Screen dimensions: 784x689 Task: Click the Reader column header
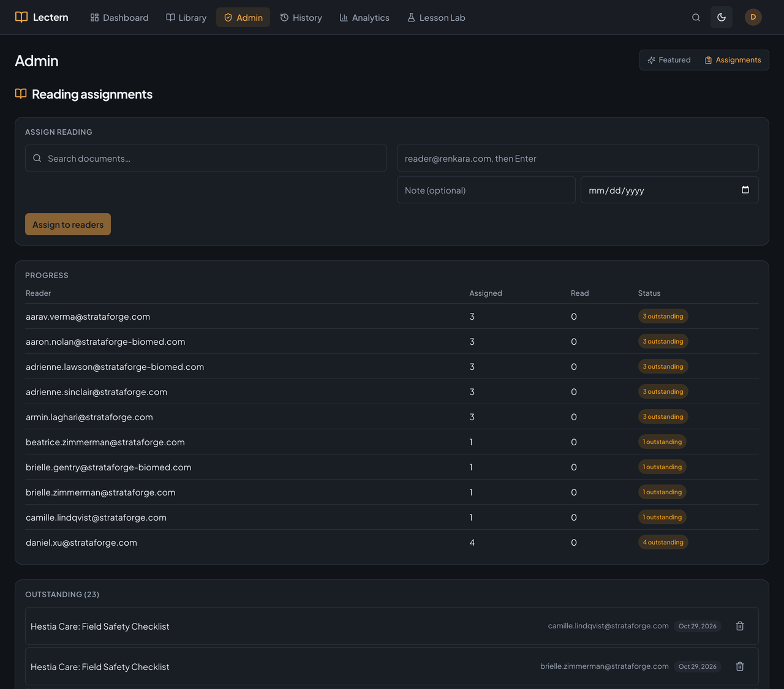[38, 293]
